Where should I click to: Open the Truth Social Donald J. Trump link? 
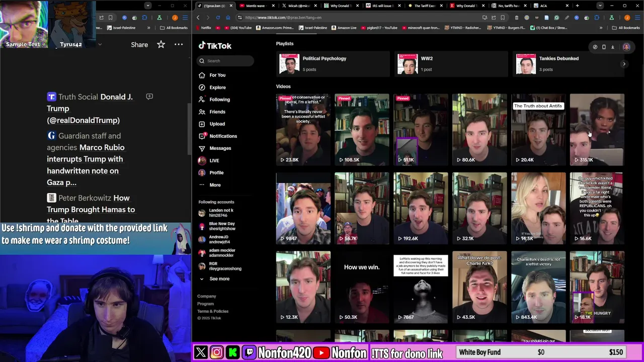coord(90,108)
